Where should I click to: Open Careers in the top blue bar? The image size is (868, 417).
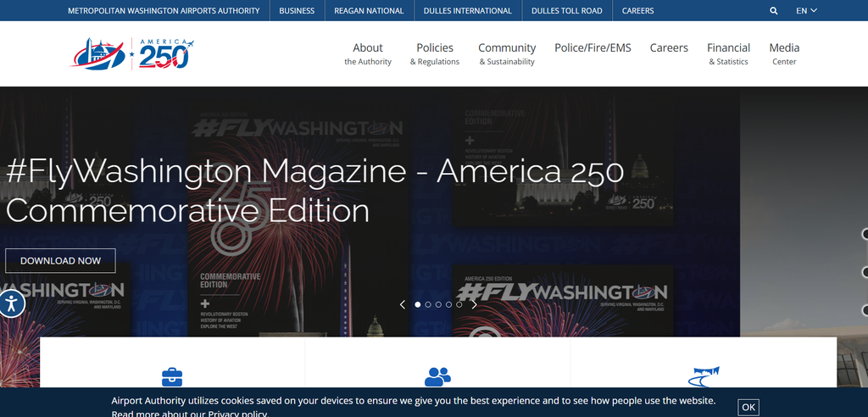tap(637, 10)
